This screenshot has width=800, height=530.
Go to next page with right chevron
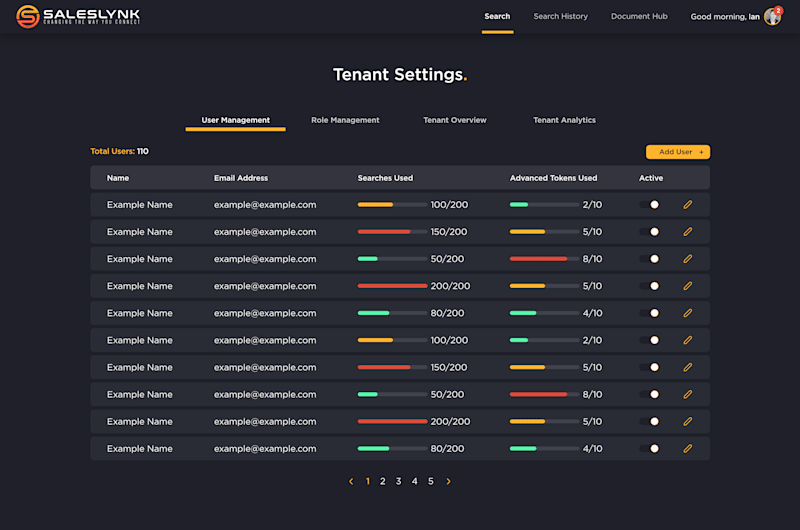click(x=448, y=481)
